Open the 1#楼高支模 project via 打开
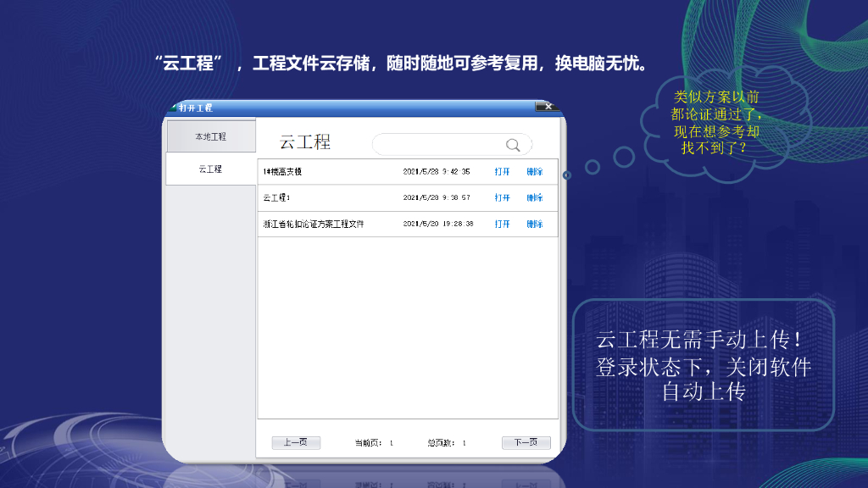Screen dimensions: 868x488 click(x=502, y=171)
